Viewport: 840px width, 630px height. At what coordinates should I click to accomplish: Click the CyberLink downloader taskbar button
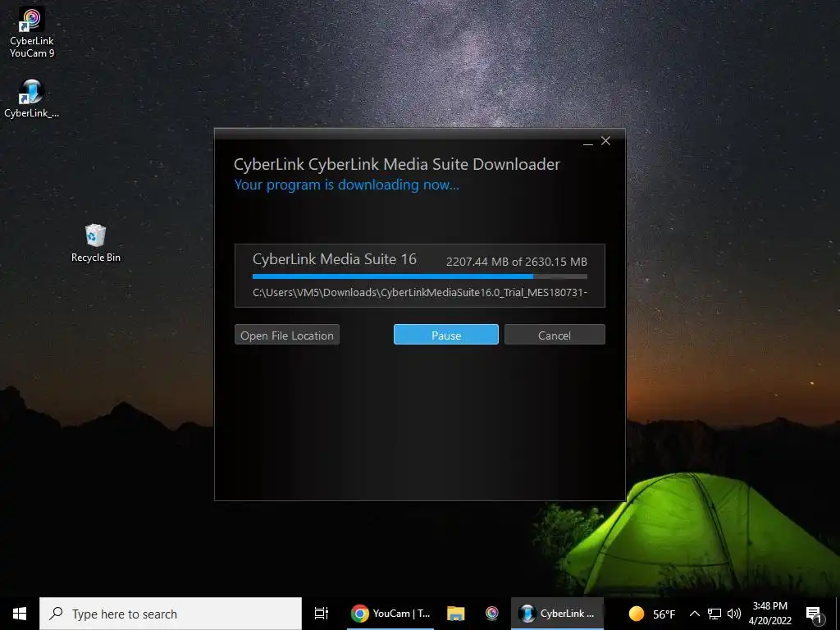pyautogui.click(x=557, y=614)
